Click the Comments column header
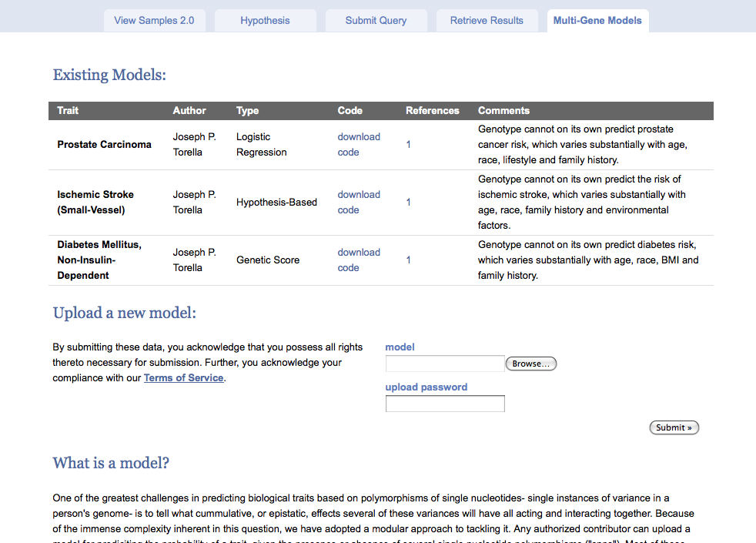756x543 pixels. pos(503,111)
